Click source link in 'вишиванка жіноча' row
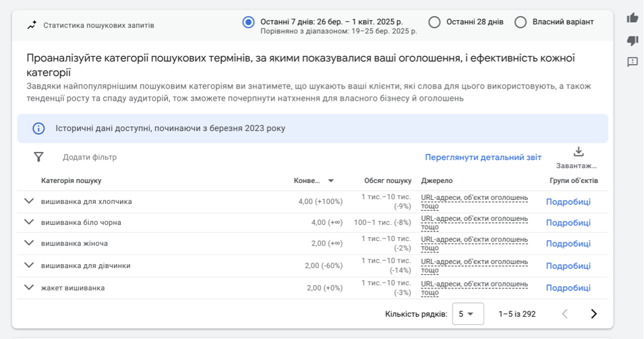Image resolution: width=644 pixels, height=339 pixels. (x=474, y=244)
